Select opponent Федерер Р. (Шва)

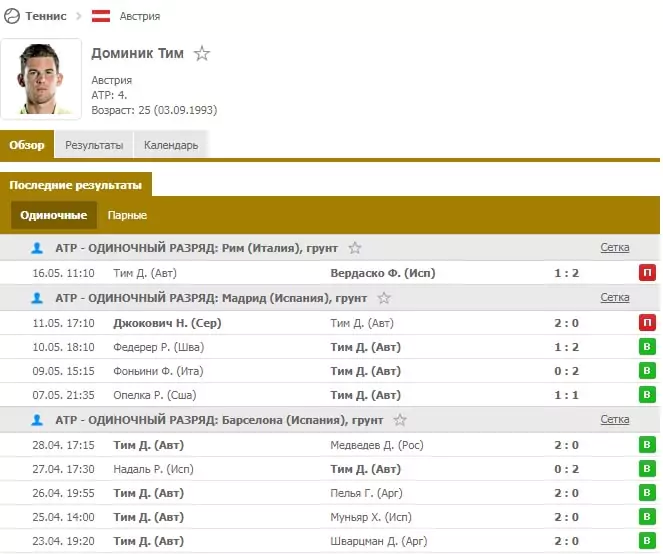[x=159, y=347]
